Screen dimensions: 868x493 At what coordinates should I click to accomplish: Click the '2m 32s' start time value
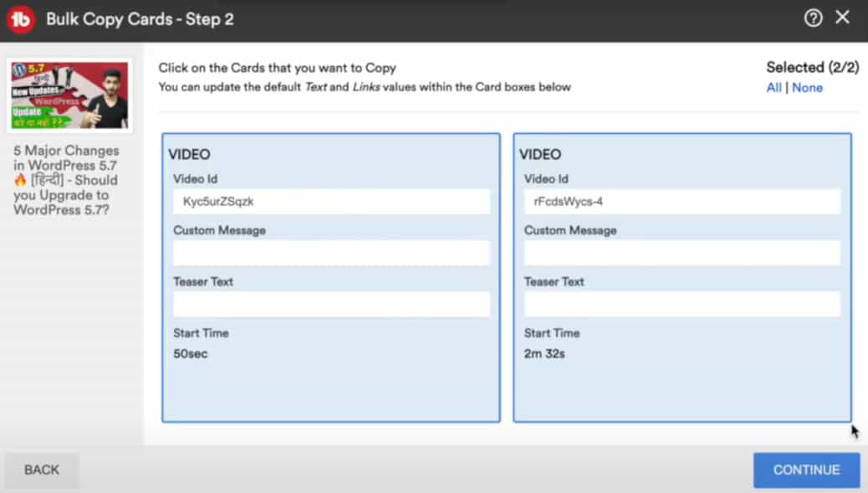point(544,353)
